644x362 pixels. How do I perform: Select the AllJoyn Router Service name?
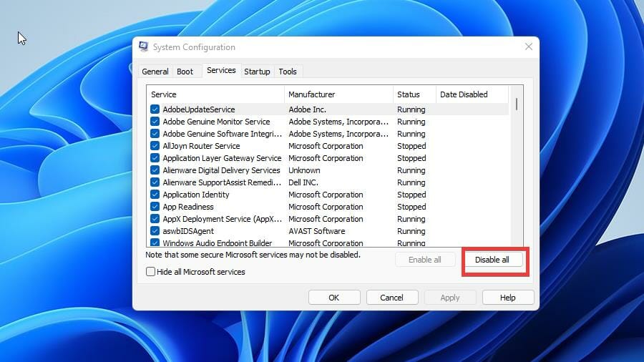tap(201, 146)
